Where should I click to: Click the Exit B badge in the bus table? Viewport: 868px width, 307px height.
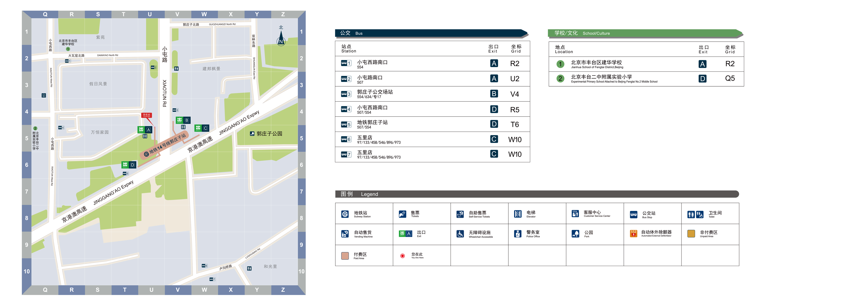click(x=494, y=94)
